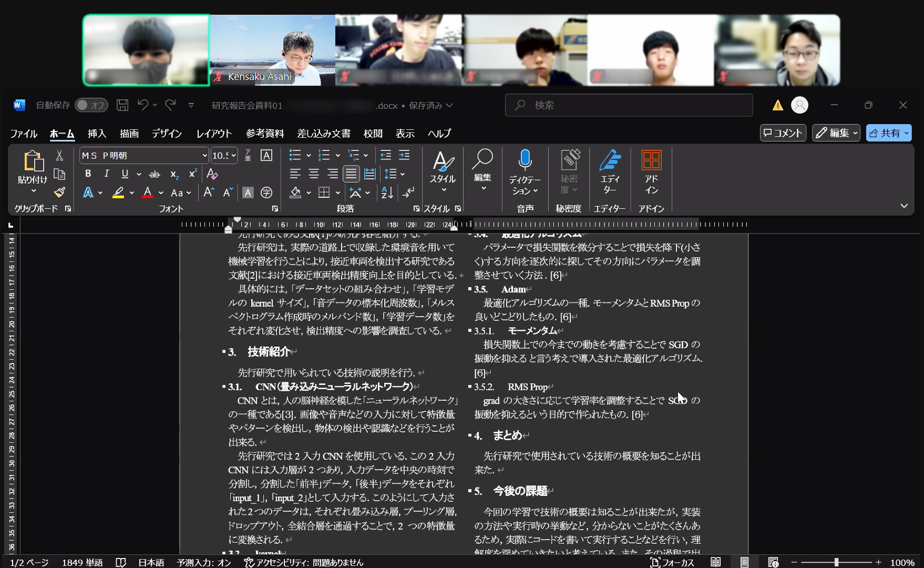Screen dimensions: 924x568
Task: Click the Copy icon
Action: click(59, 174)
